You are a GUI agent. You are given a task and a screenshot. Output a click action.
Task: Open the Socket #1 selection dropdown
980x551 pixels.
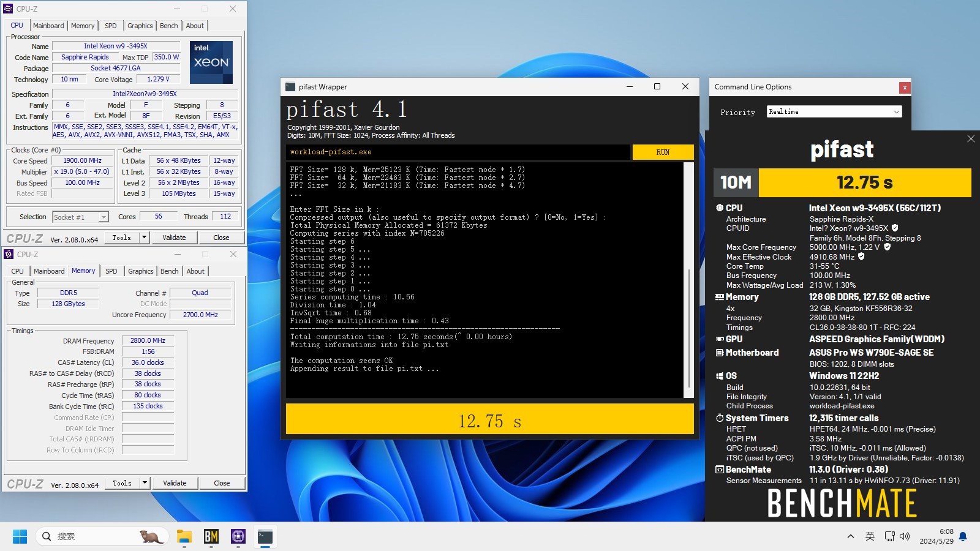click(x=80, y=217)
